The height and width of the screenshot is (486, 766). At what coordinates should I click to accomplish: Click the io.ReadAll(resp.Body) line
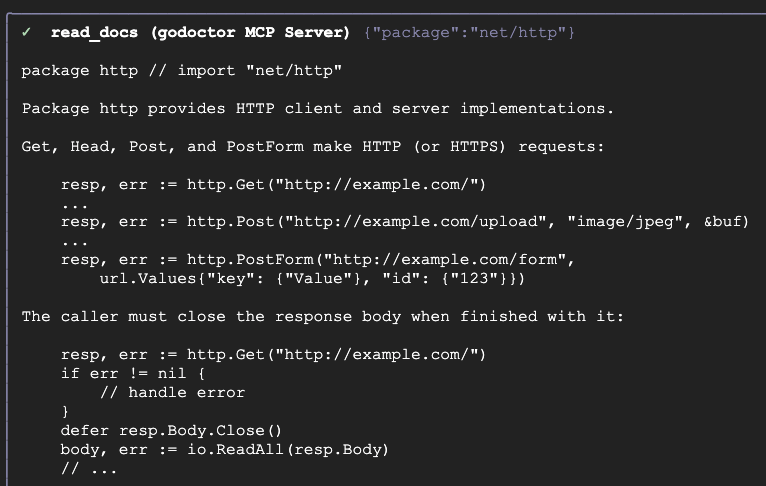(225, 449)
